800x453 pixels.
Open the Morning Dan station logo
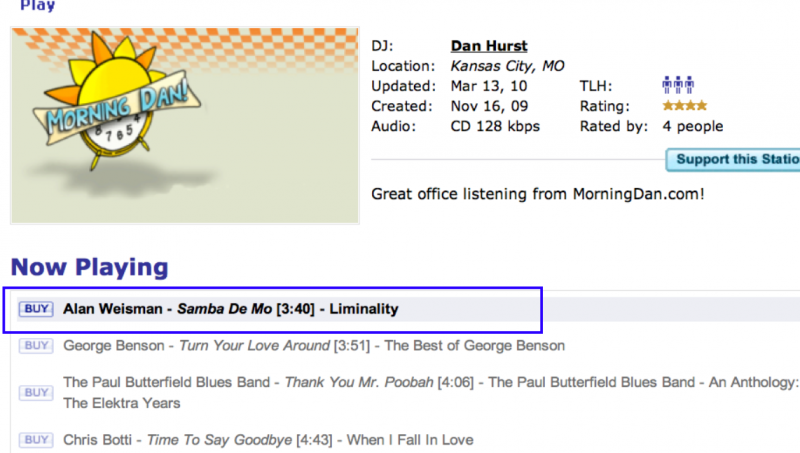pos(185,125)
